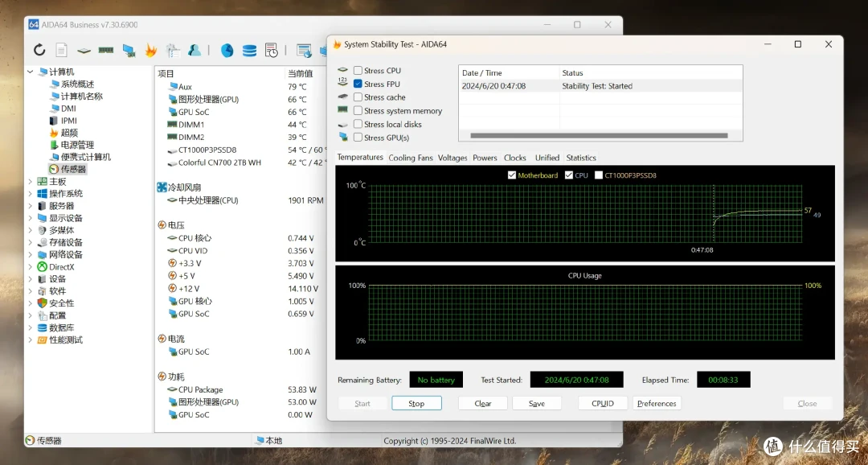Image resolution: width=868 pixels, height=465 pixels.
Task: Enable Stress cache checkbox
Action: coord(358,97)
